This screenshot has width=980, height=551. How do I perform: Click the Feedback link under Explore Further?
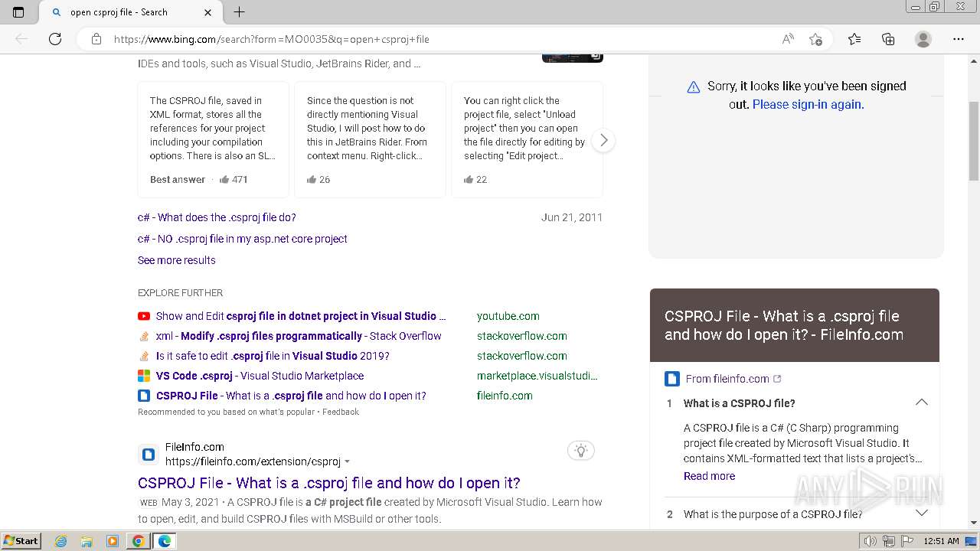pos(341,412)
